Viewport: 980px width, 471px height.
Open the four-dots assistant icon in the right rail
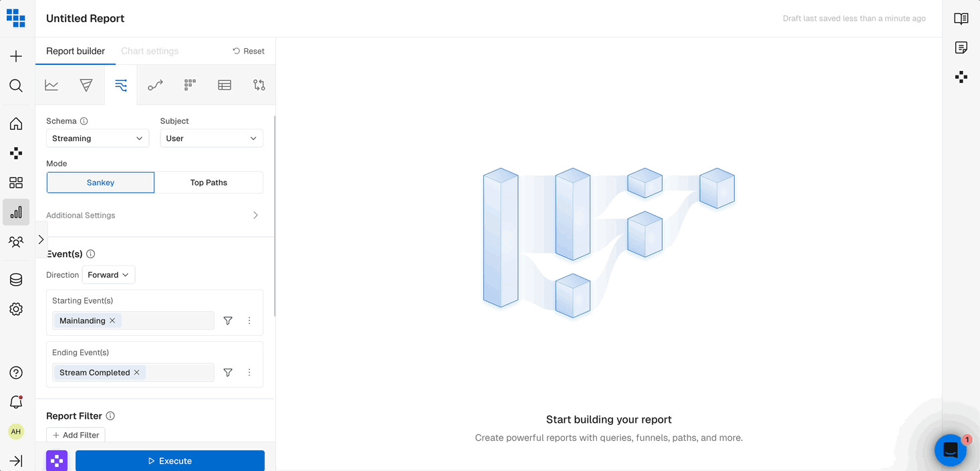(x=961, y=77)
